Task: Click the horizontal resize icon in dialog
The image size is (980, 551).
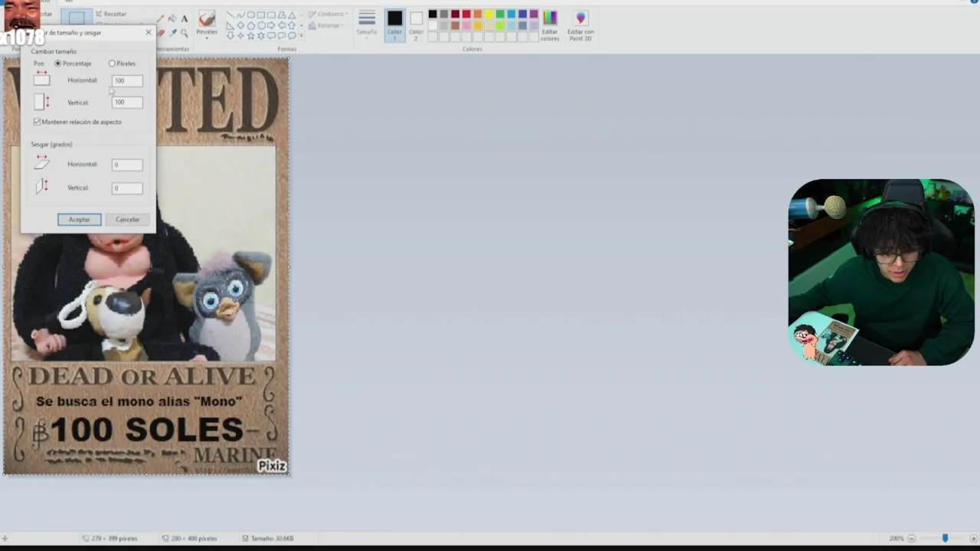Action: coord(41,79)
